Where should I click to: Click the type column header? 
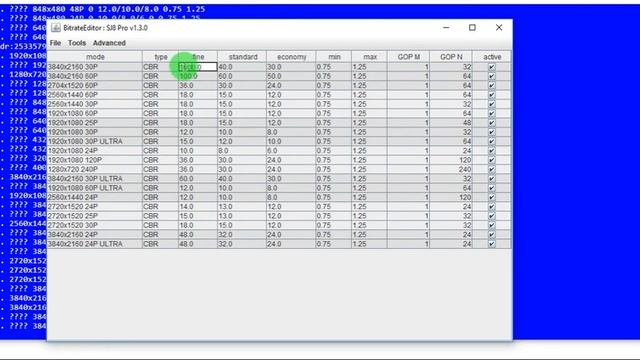tap(160, 57)
